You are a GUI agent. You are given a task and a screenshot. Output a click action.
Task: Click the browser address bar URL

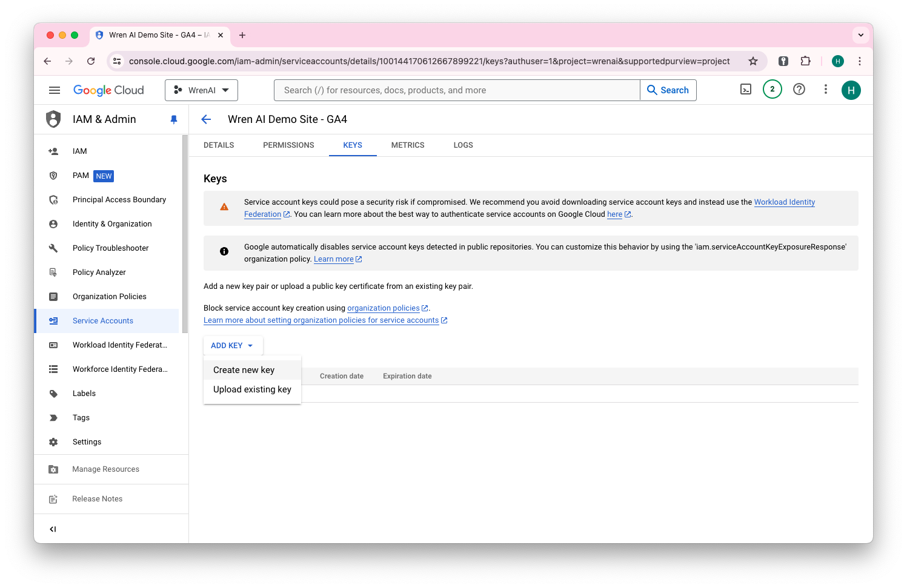point(429,61)
